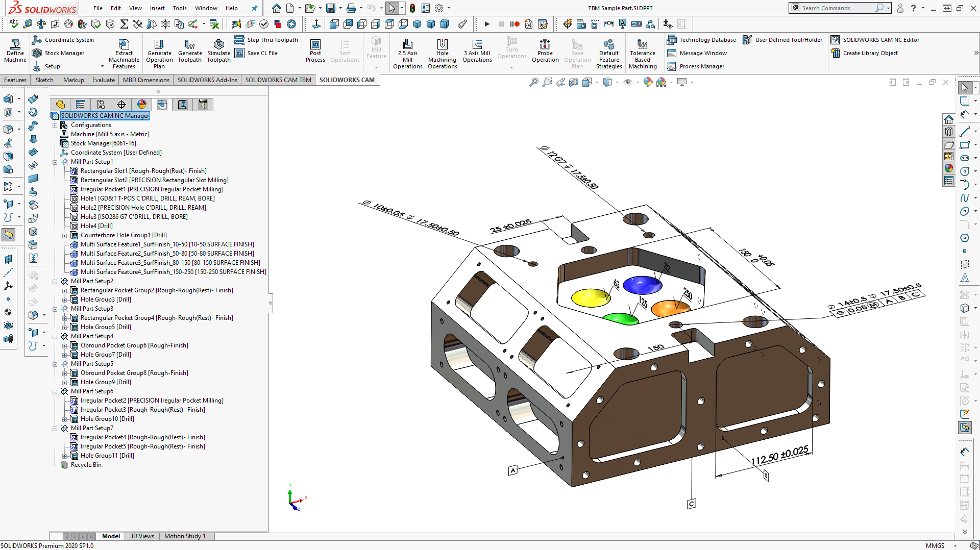Viewport: 980px width, 550px height.
Task: Click Edit Appearance color sphere in view toolbar
Action: [648, 82]
